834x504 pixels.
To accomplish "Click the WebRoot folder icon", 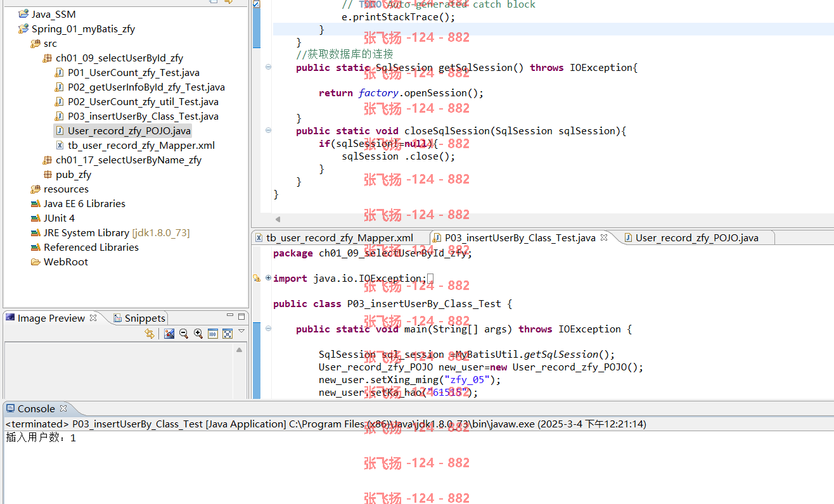I will click(35, 261).
